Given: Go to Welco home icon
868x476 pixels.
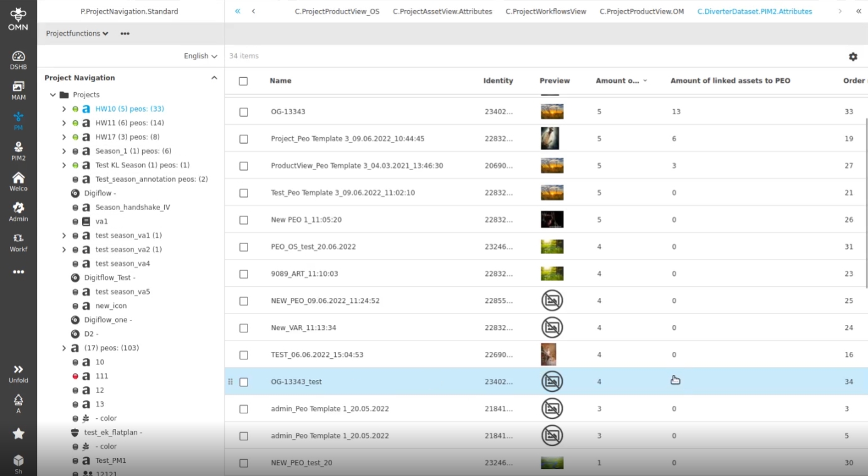Looking at the screenshot, I should pyautogui.click(x=18, y=181).
